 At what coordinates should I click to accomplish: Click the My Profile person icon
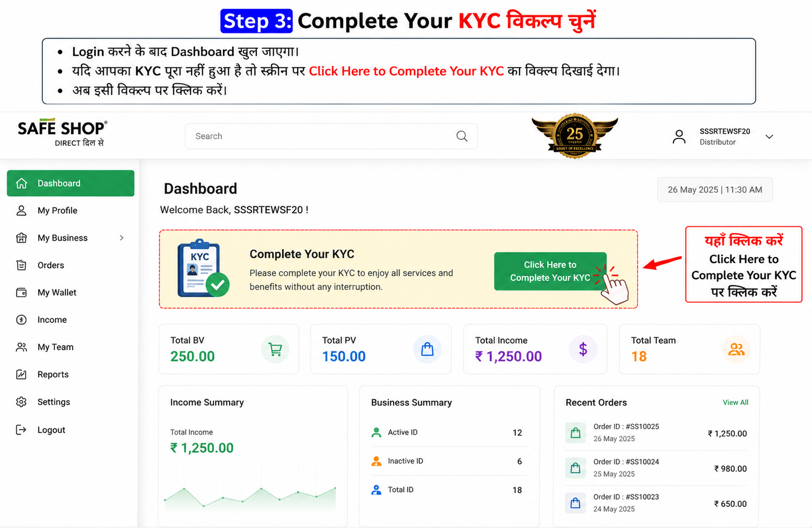pos(21,210)
